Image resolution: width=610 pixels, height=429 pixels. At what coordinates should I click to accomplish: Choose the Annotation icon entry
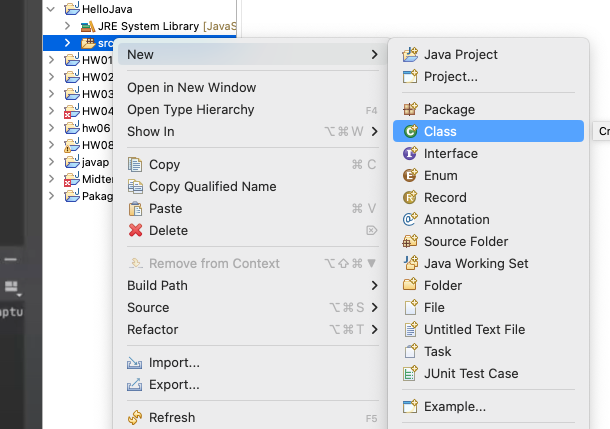point(410,219)
